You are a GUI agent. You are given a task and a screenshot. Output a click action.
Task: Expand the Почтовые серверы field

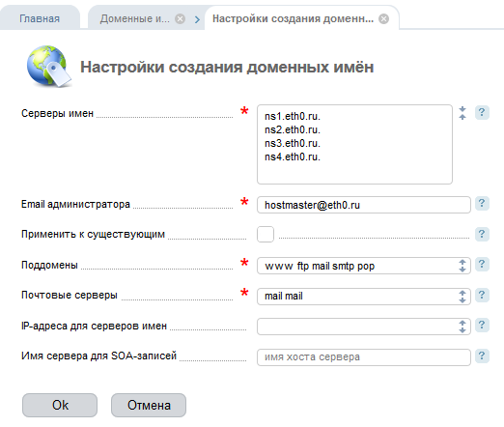coord(462,297)
